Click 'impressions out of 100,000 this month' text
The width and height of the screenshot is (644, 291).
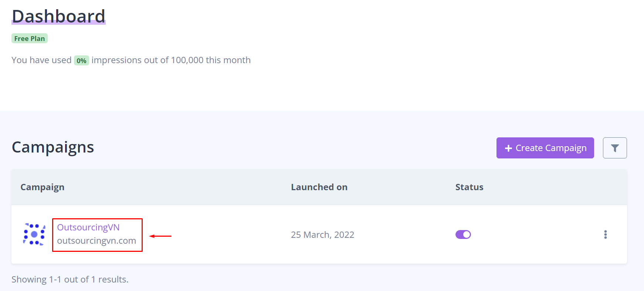171,60
